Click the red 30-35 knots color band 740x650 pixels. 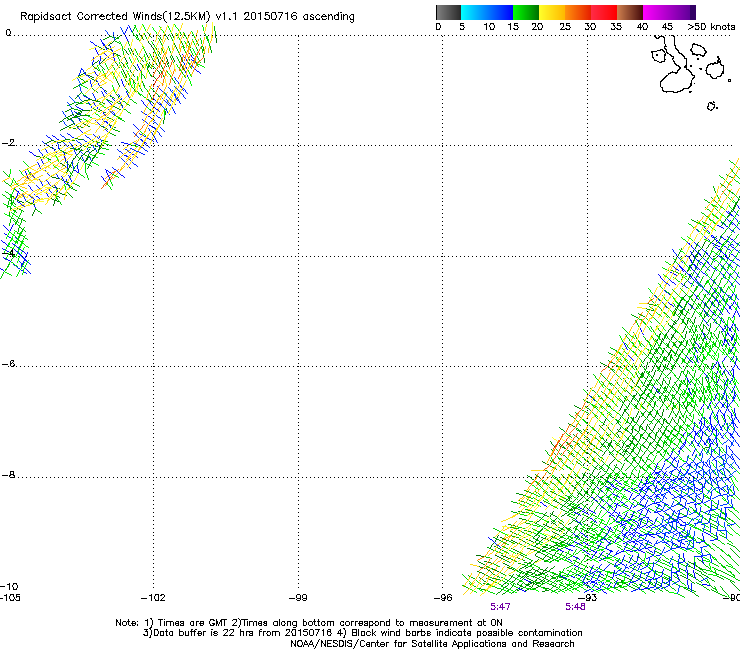point(604,12)
